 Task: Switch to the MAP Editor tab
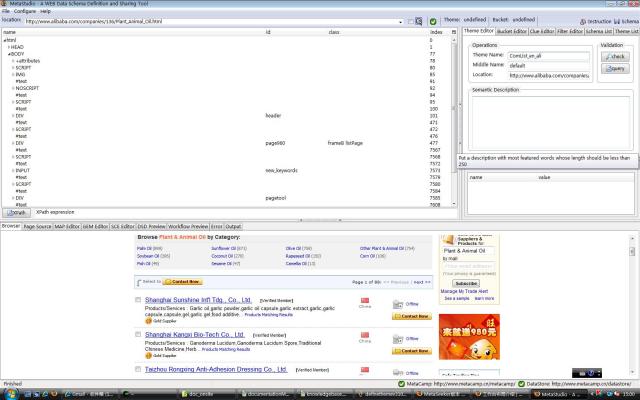[67, 227]
